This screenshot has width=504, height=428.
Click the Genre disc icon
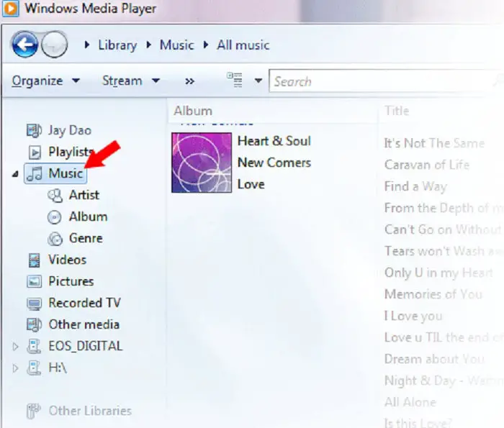click(55, 239)
